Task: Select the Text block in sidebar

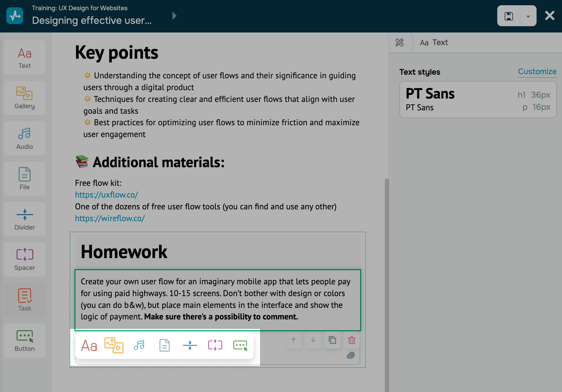Action: 25,58
